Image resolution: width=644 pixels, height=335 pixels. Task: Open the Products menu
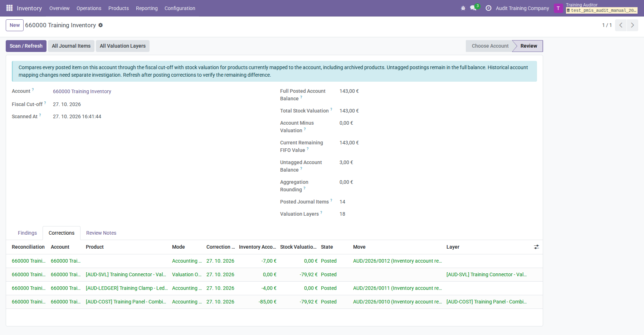[118, 8]
